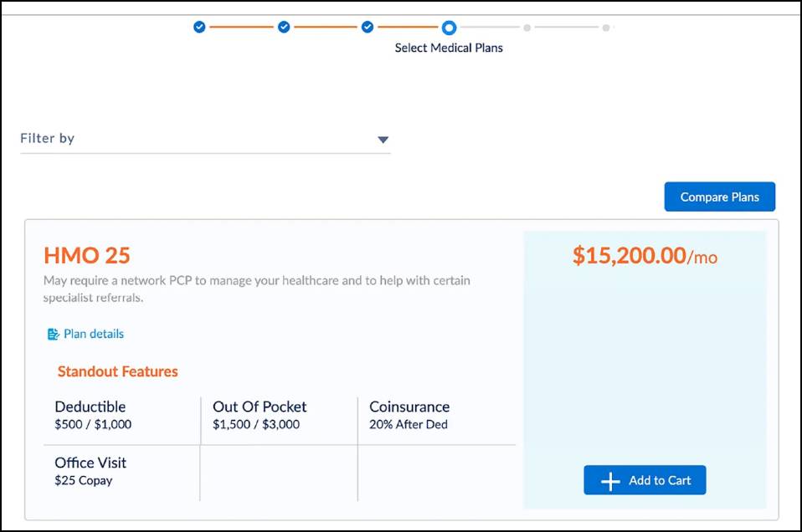Screen dimensions: 802x532
Task: Open the Plan details link
Action: 92,334
